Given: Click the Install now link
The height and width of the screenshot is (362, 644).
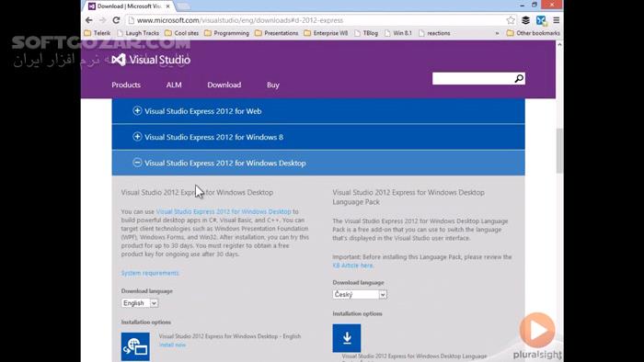Looking at the screenshot, I should tap(173, 345).
